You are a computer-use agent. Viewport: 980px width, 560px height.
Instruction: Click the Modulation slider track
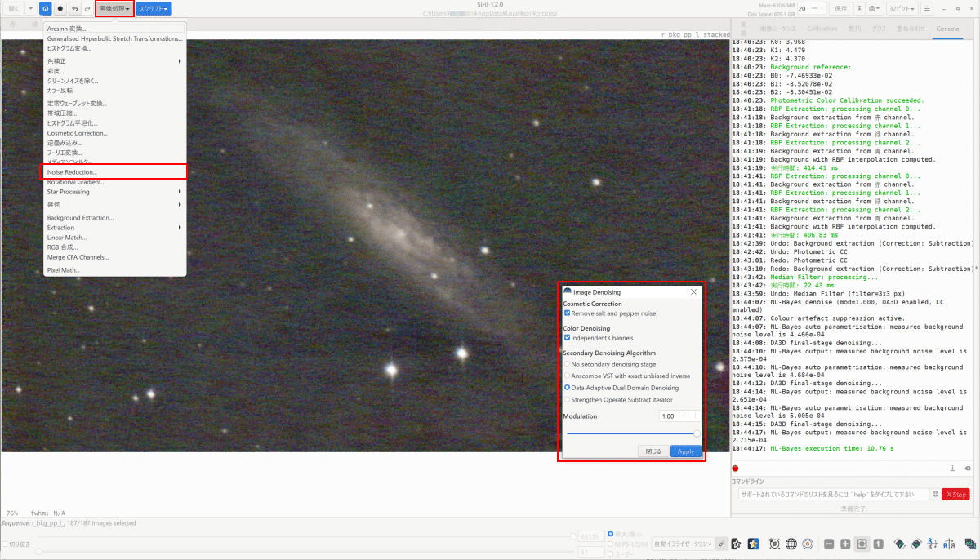(x=632, y=433)
